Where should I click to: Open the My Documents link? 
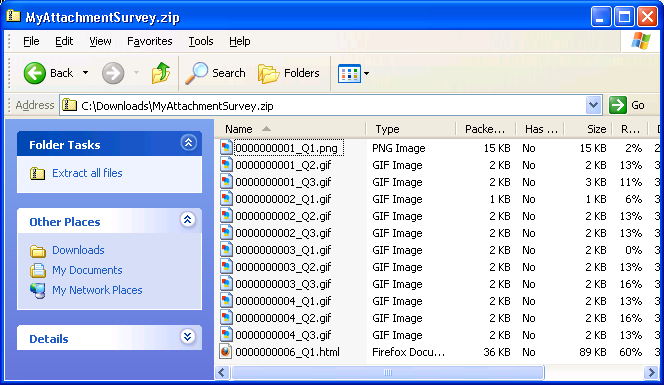(87, 270)
